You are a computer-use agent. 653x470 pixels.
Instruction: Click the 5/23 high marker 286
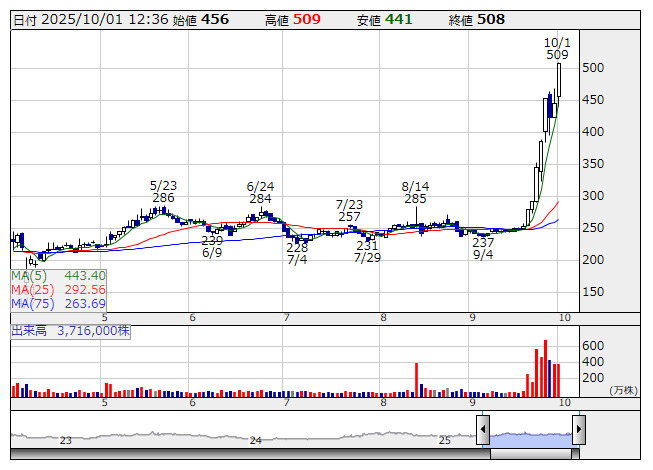[x=163, y=198]
